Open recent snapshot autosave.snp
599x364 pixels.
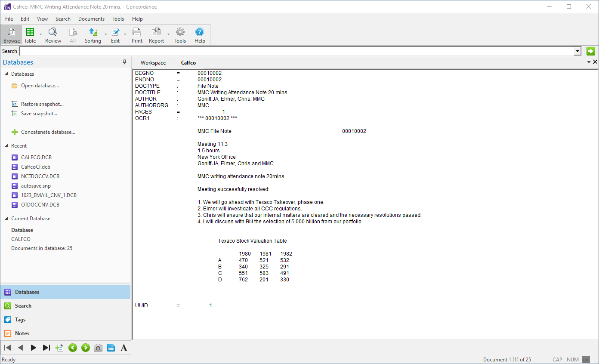[x=36, y=186]
